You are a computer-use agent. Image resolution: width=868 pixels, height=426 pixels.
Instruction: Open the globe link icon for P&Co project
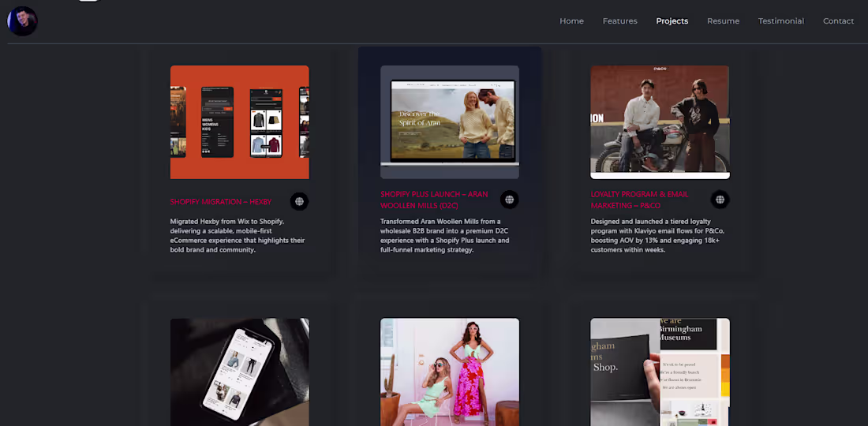pos(720,200)
